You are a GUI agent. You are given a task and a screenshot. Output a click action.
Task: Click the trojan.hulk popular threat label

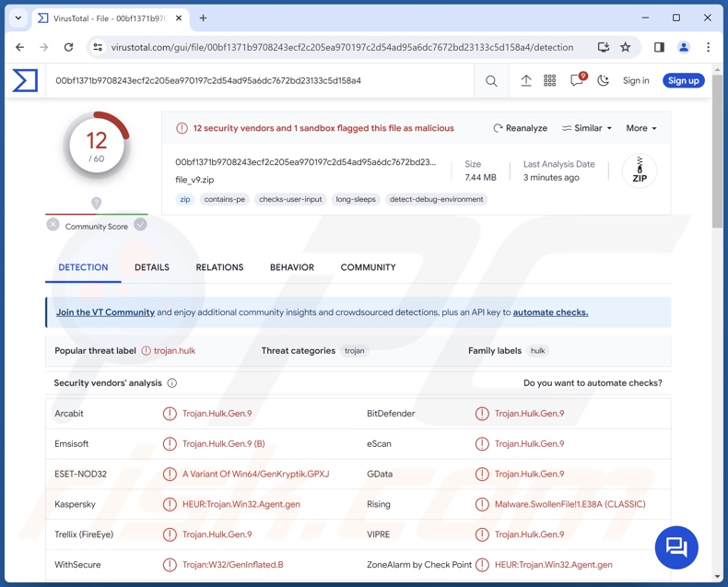pyautogui.click(x=174, y=351)
